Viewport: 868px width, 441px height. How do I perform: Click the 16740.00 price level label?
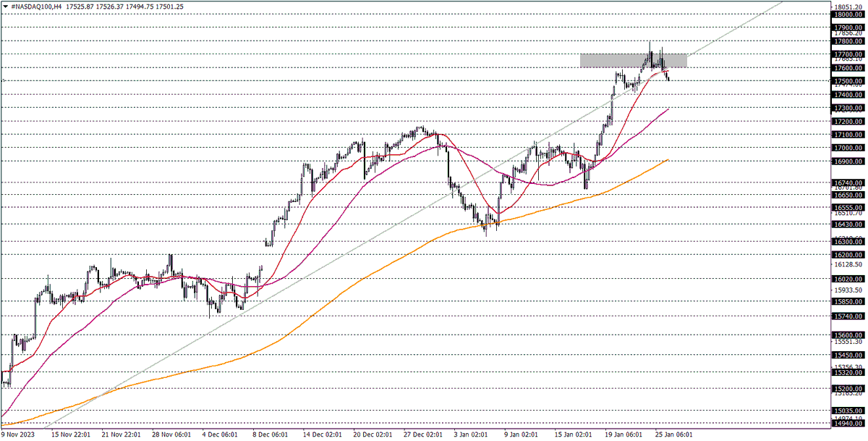coord(848,183)
